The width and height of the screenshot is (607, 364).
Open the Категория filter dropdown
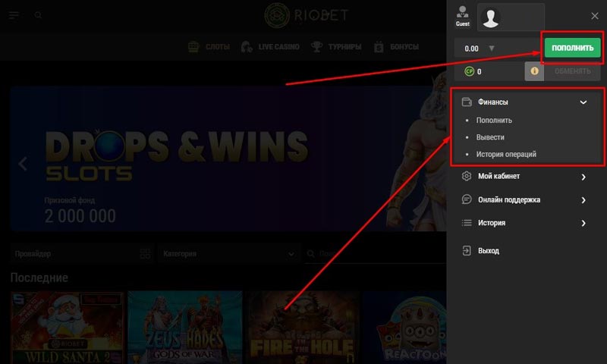coord(228,254)
